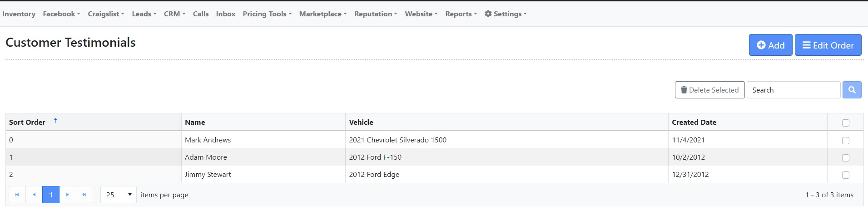Click the blue search magnifier icon

852,90
